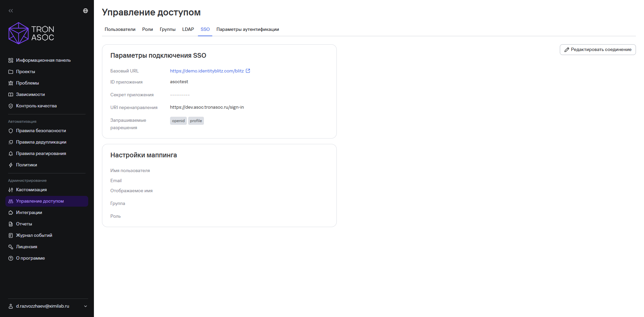
Task: Navigate to Контроль качества
Action: click(x=47, y=106)
